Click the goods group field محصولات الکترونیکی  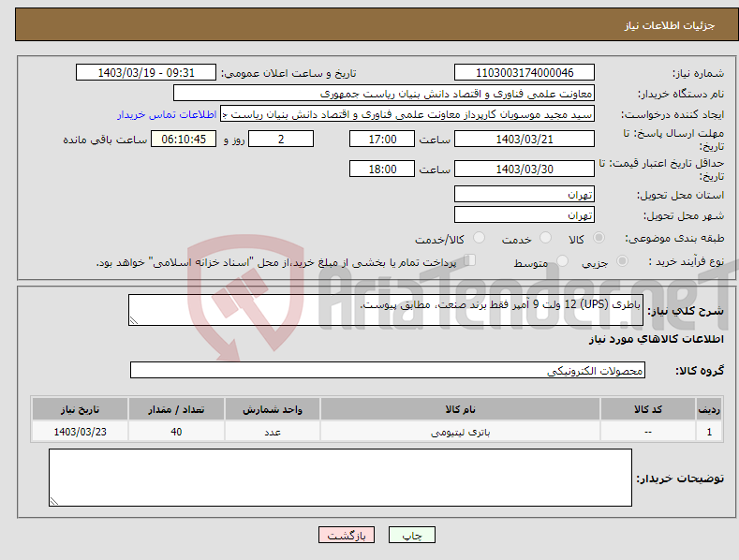(x=388, y=371)
